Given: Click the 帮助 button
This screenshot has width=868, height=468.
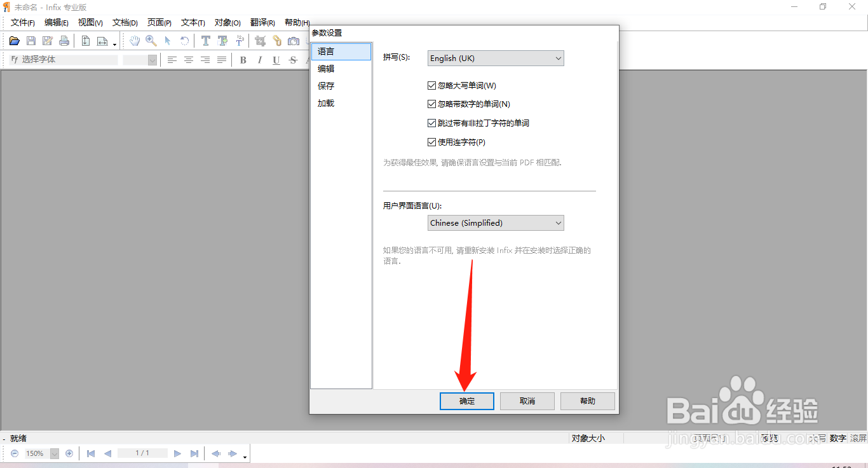Looking at the screenshot, I should click(588, 401).
